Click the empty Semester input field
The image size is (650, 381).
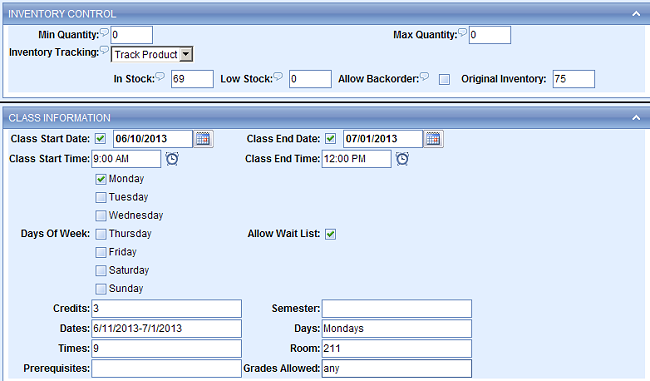point(397,308)
